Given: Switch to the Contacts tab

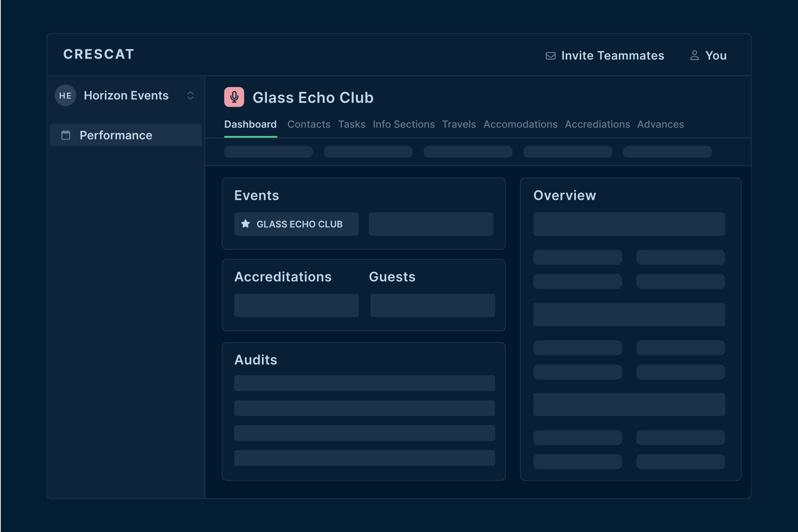Looking at the screenshot, I should pos(309,124).
